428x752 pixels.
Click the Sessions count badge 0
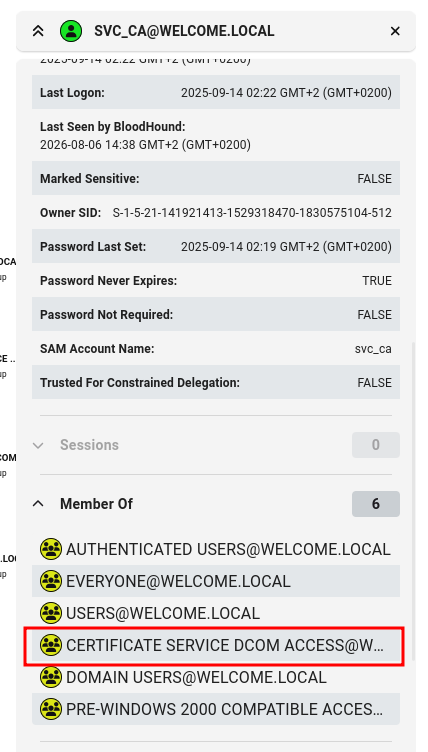[376, 445]
